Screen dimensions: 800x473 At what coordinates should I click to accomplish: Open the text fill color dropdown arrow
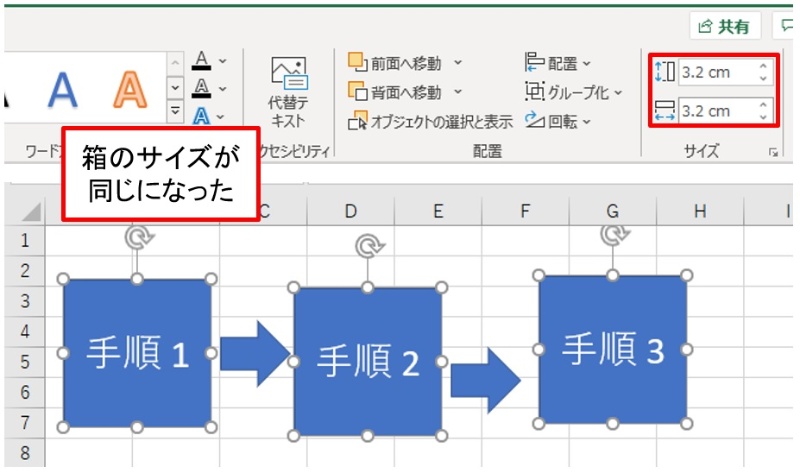coord(222,60)
